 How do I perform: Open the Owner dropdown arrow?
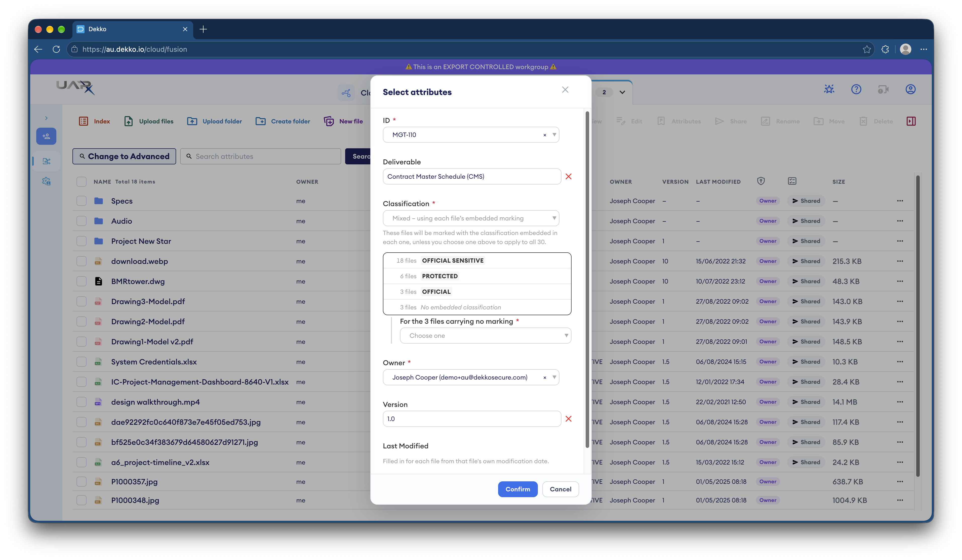coord(554,377)
